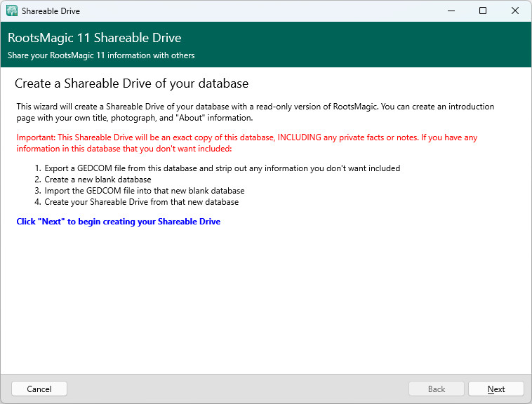
Task: Cancel the Shareable Drive wizard
Action: tap(39, 389)
